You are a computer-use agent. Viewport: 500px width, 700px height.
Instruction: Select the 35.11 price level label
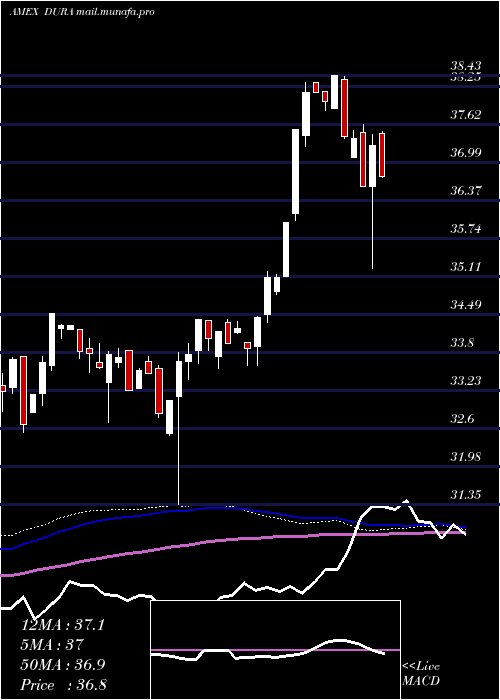point(466,267)
